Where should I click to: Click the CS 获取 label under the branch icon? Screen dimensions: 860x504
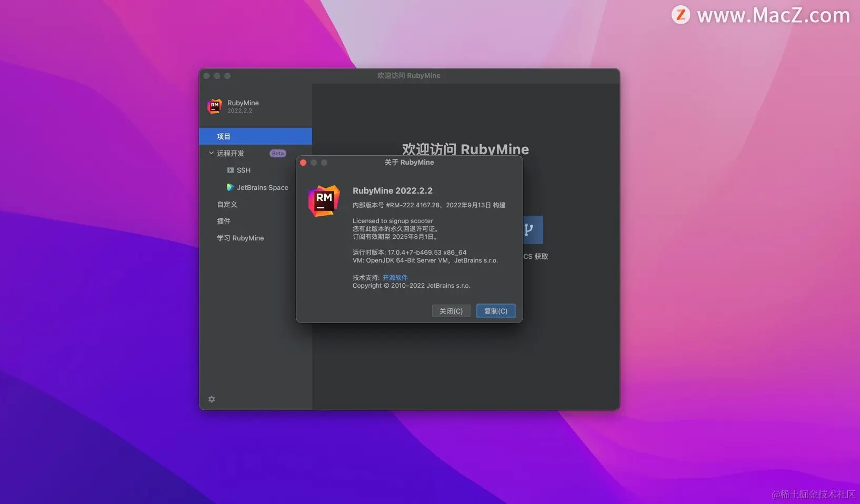[536, 256]
